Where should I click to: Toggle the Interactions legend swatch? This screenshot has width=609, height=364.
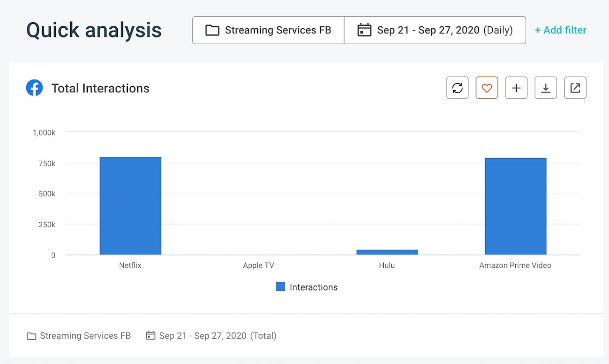tap(281, 287)
